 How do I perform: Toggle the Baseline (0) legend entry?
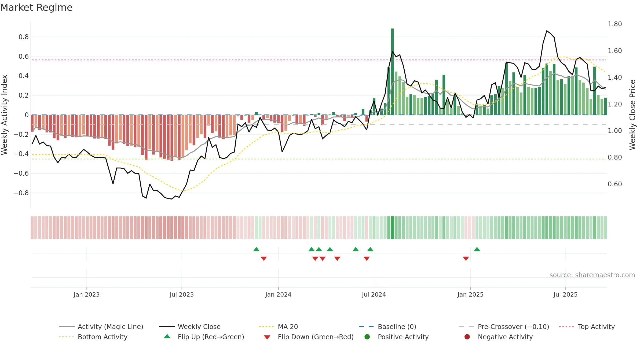[x=387, y=327]
